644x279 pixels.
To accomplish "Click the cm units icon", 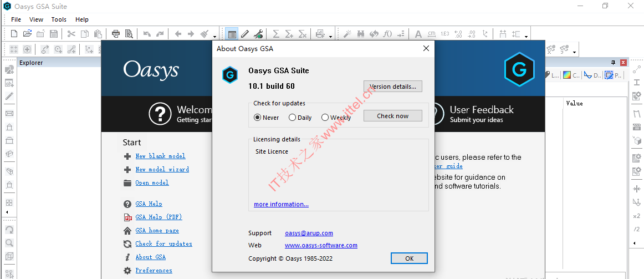I will point(431,34).
